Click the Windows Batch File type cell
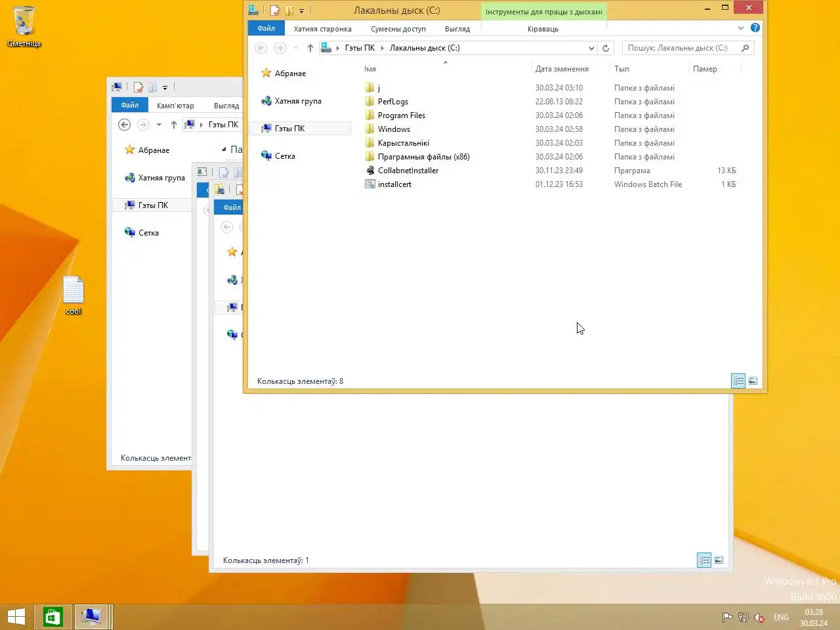The height and width of the screenshot is (630, 840). pos(648,184)
